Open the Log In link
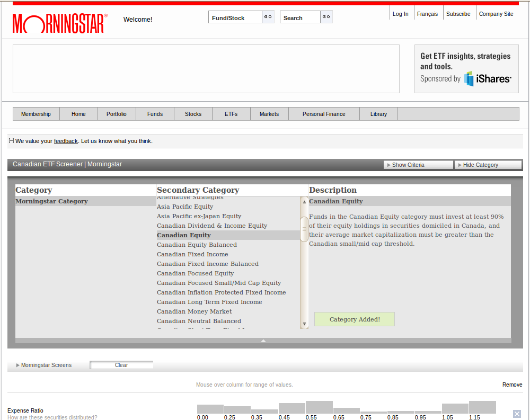This screenshot has height=420, width=530. pyautogui.click(x=400, y=14)
